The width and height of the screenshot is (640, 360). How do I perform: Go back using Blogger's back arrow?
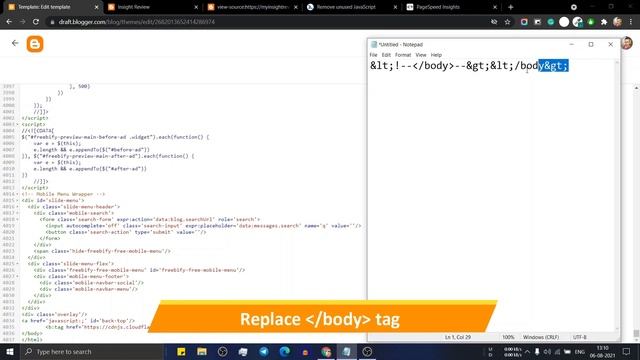pyautogui.click(x=15, y=43)
